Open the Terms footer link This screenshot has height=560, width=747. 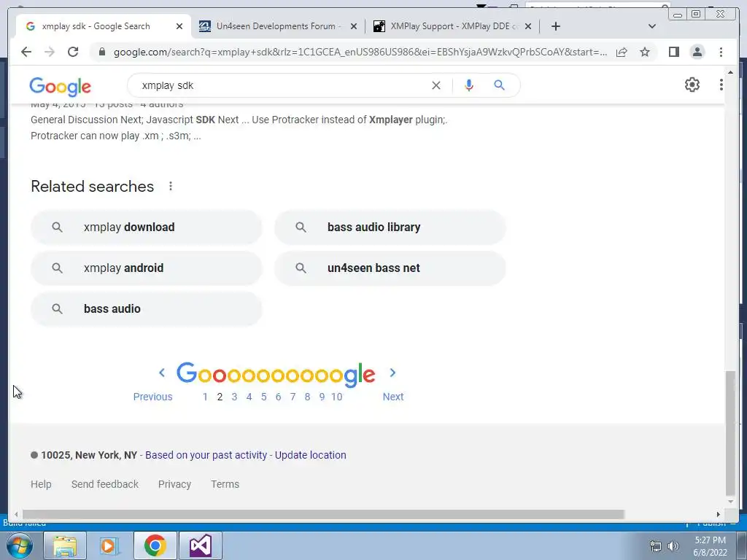(225, 484)
